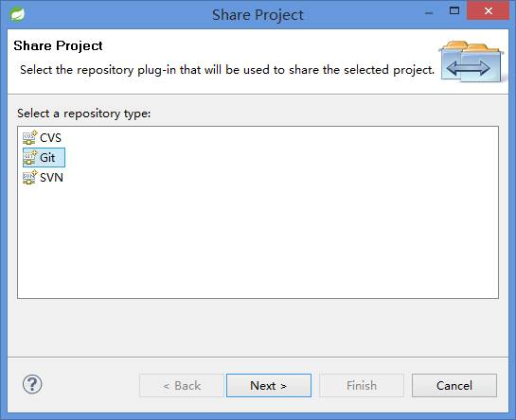Click the disabled Back button
Viewport: 516px width, 420px height.
[182, 385]
